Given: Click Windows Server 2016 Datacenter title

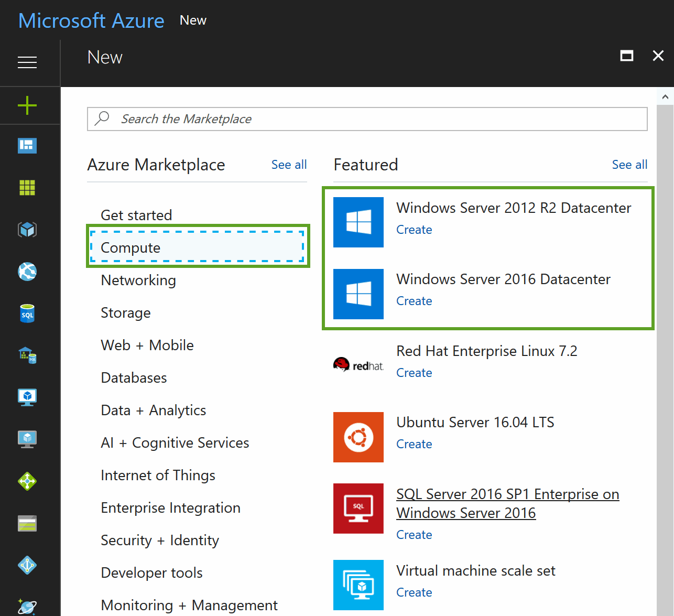Looking at the screenshot, I should coord(503,279).
